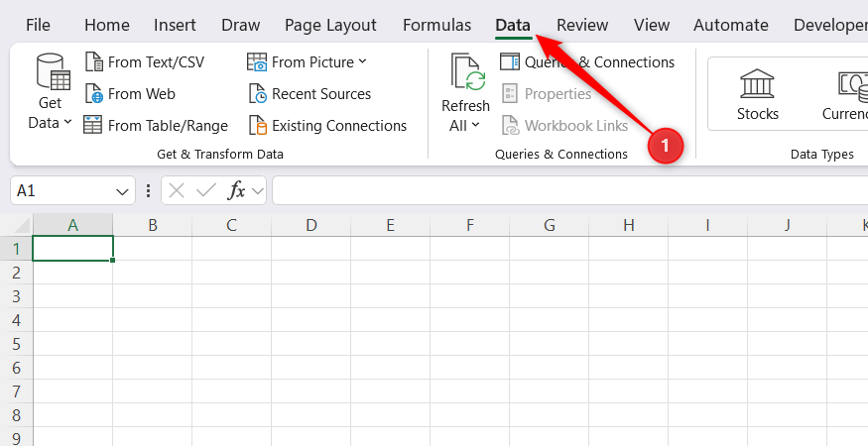Select row 5 header
This screenshot has height=446, width=868.
[x=17, y=344]
